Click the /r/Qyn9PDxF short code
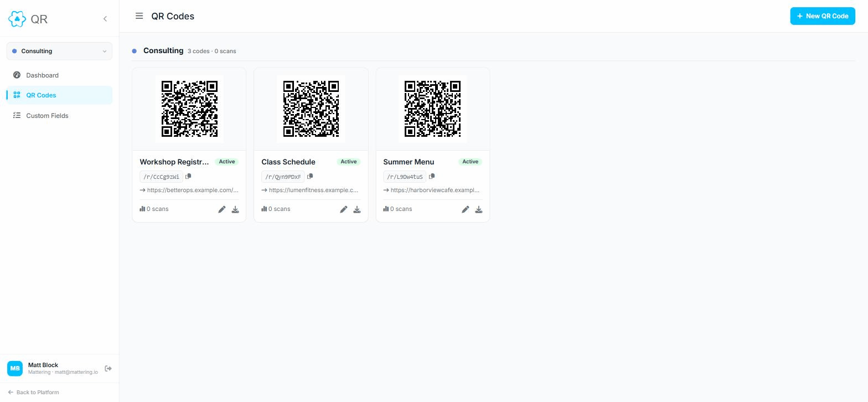The width and height of the screenshot is (868, 402). point(283,177)
